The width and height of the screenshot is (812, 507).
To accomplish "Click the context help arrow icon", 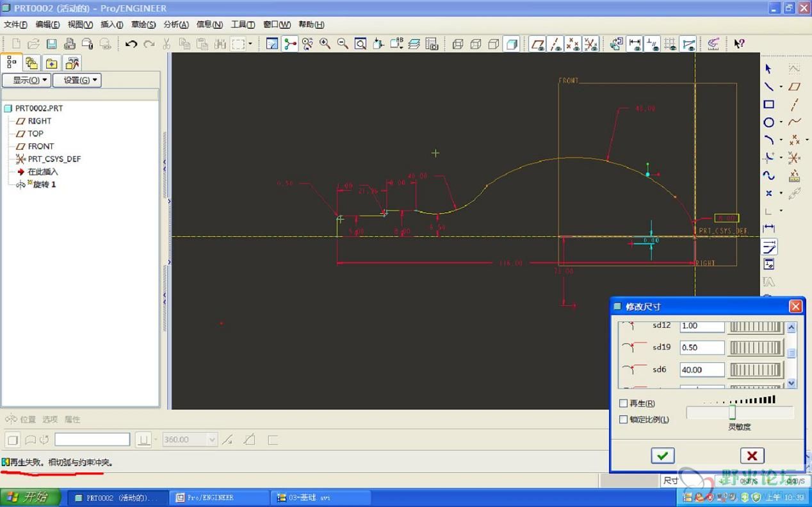I will [739, 44].
